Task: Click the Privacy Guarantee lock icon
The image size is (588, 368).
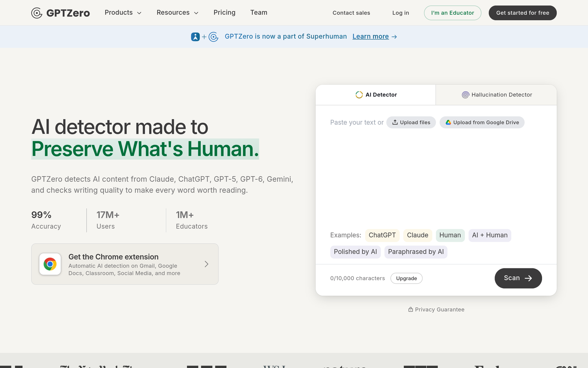Action: pos(410,309)
